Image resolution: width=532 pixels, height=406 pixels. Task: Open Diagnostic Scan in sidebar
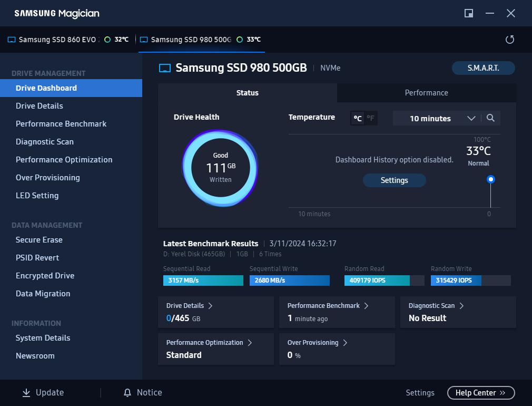(71, 142)
